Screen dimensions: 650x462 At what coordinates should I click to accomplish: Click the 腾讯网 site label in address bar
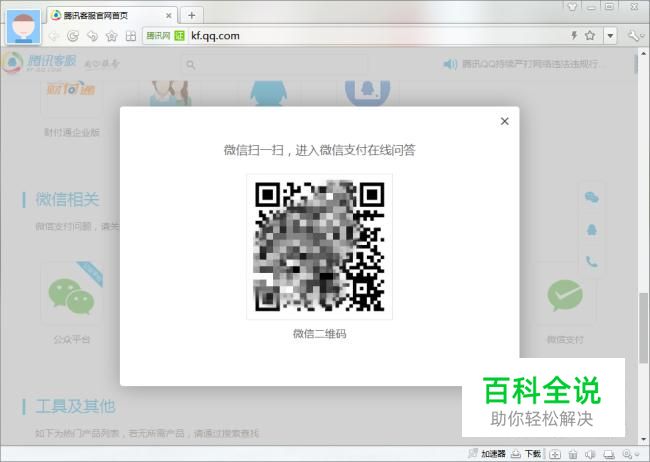(x=158, y=36)
